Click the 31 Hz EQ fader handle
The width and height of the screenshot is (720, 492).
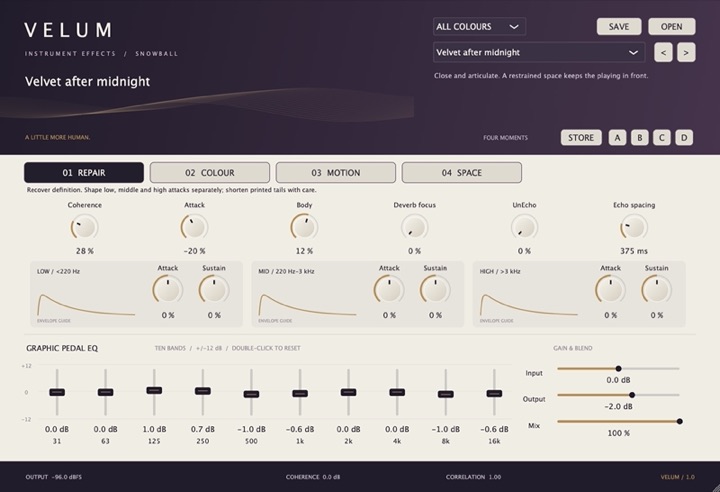57,392
